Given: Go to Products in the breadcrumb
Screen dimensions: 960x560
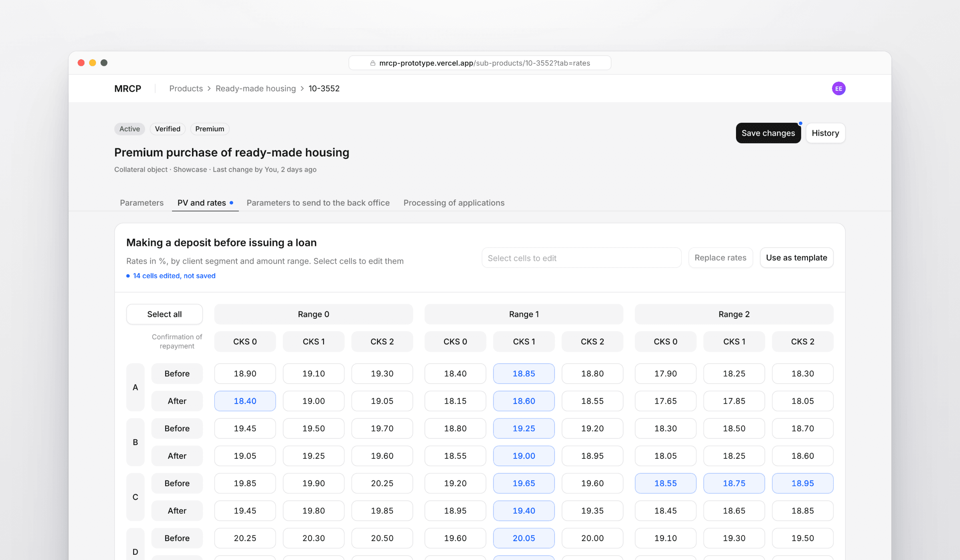Looking at the screenshot, I should (186, 88).
